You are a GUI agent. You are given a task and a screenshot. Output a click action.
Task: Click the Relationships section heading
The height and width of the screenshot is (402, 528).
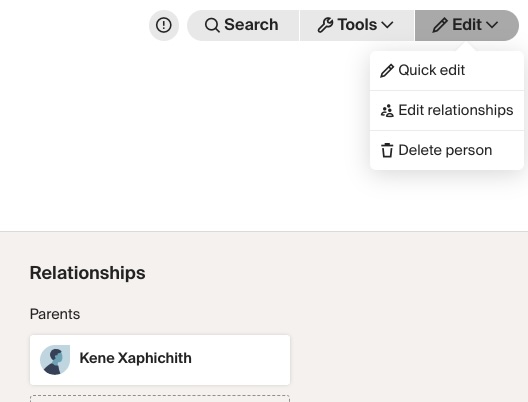[x=88, y=273]
